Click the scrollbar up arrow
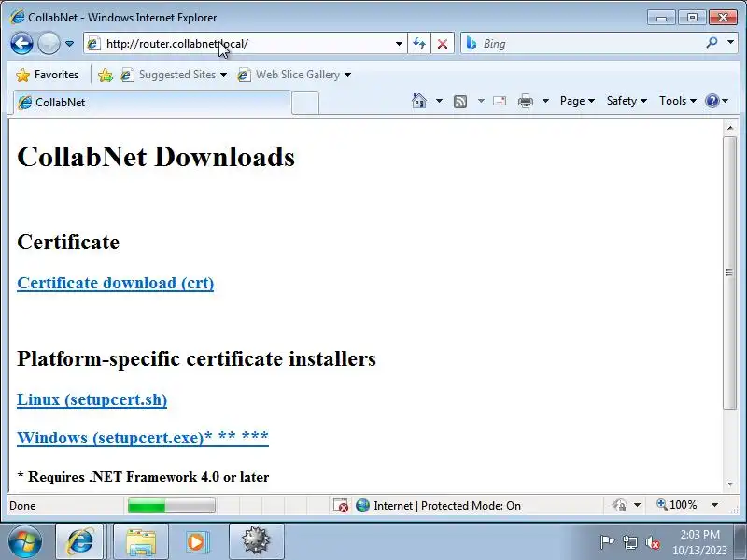Screen dimensions: 747x560 point(730,128)
